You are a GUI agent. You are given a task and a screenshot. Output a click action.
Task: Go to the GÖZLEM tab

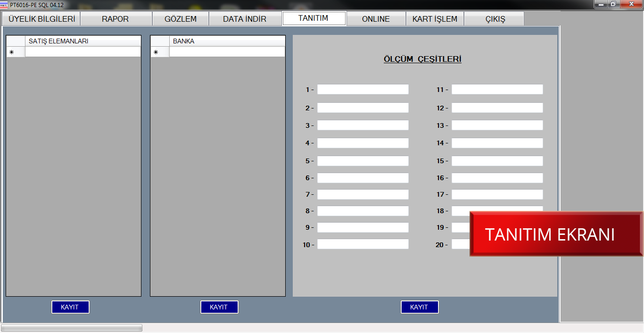click(x=181, y=19)
